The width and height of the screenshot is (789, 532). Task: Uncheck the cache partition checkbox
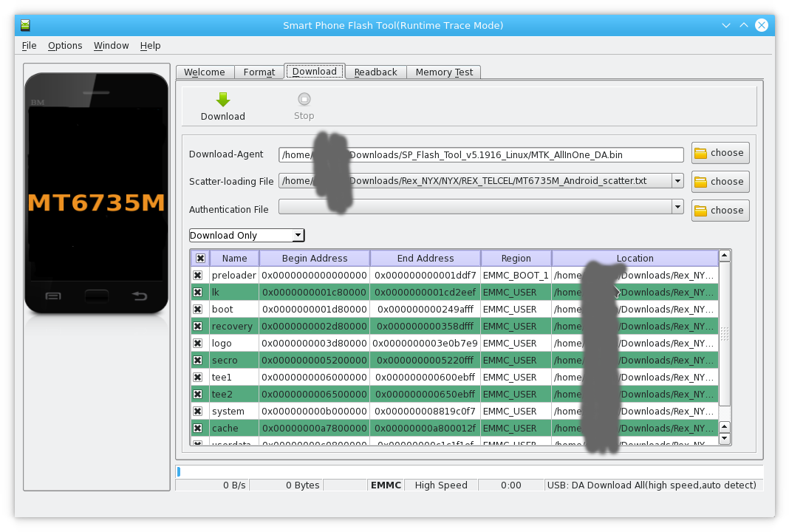[198, 429]
